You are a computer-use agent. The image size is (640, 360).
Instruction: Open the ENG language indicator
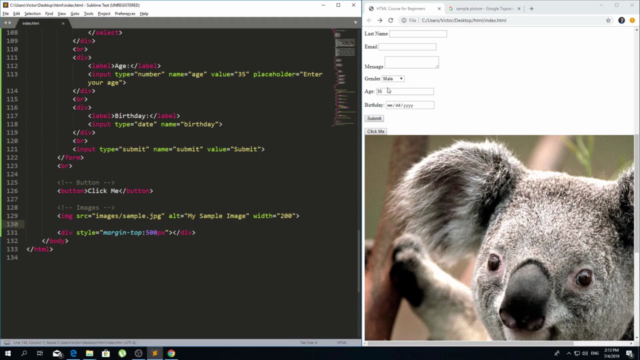pos(594,353)
